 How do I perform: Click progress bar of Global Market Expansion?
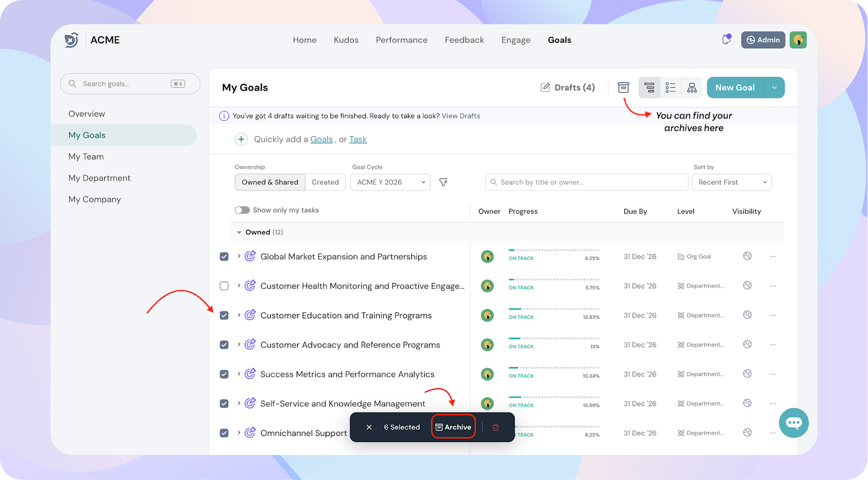[x=554, y=250]
